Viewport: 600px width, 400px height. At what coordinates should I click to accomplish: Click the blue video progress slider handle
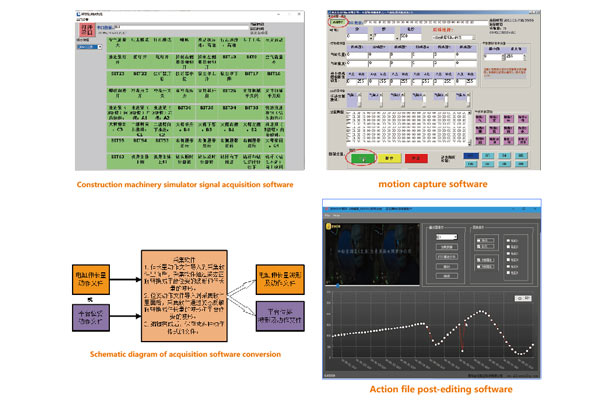tap(338, 285)
